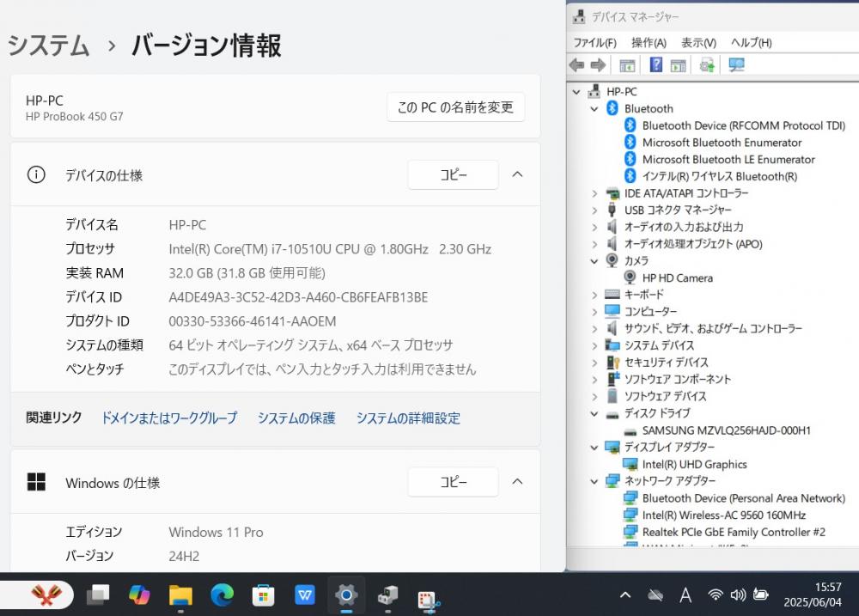Select SAMSUNG MZVLQ256HAJD-000H1 disk

726,430
